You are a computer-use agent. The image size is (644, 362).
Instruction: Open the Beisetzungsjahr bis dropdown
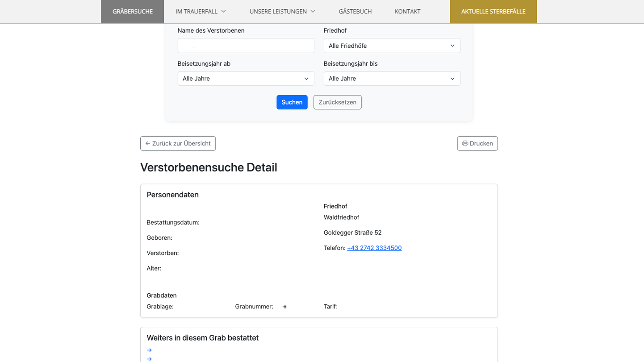point(392,78)
